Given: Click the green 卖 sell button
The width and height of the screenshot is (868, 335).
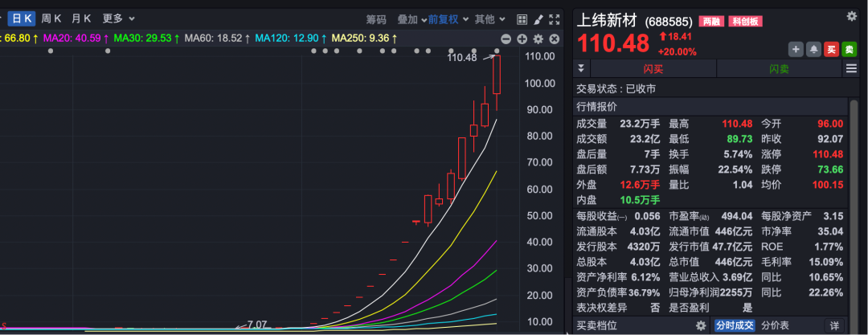Looking at the screenshot, I should tap(850, 49).
